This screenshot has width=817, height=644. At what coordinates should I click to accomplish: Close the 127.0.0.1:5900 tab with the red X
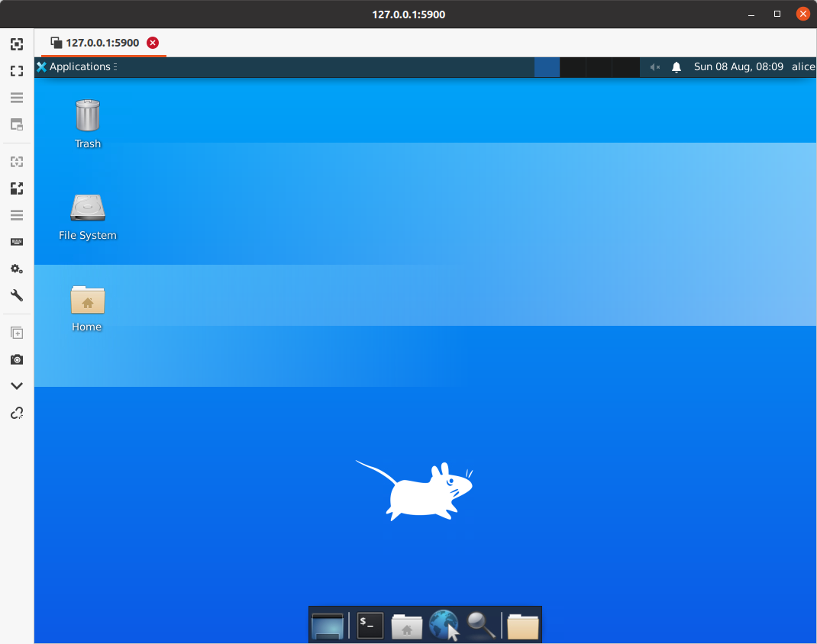point(153,43)
